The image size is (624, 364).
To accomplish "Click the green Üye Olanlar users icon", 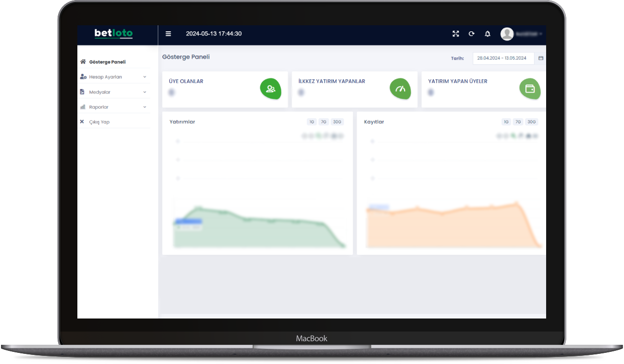I will 271,89.
